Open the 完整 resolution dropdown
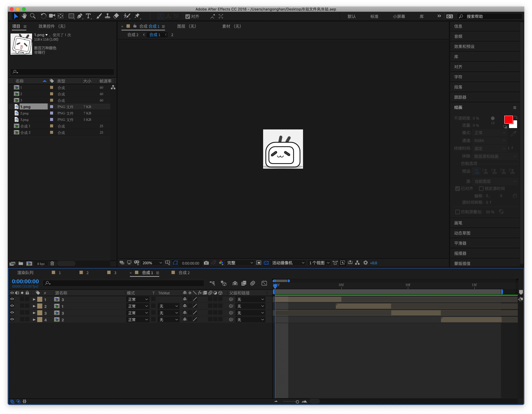Image resolution: width=532 pixels, height=414 pixels. [240, 263]
